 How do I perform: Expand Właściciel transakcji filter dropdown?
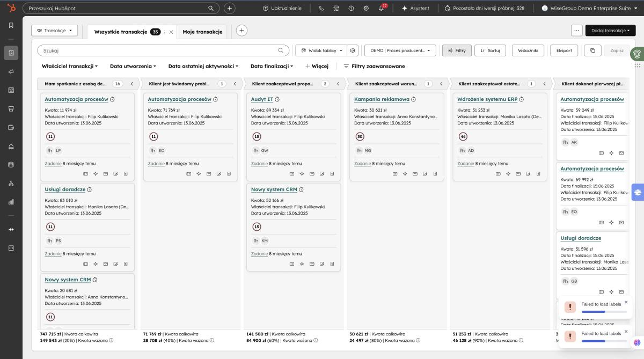70,66
